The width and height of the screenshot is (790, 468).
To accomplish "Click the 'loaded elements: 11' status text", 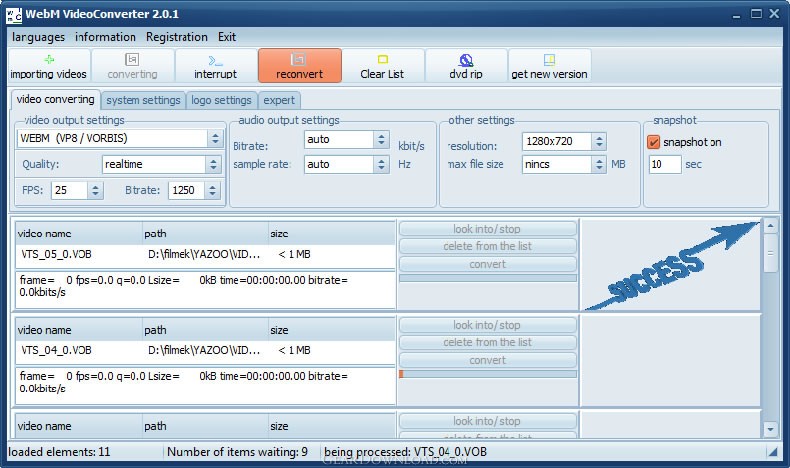I will [59, 452].
